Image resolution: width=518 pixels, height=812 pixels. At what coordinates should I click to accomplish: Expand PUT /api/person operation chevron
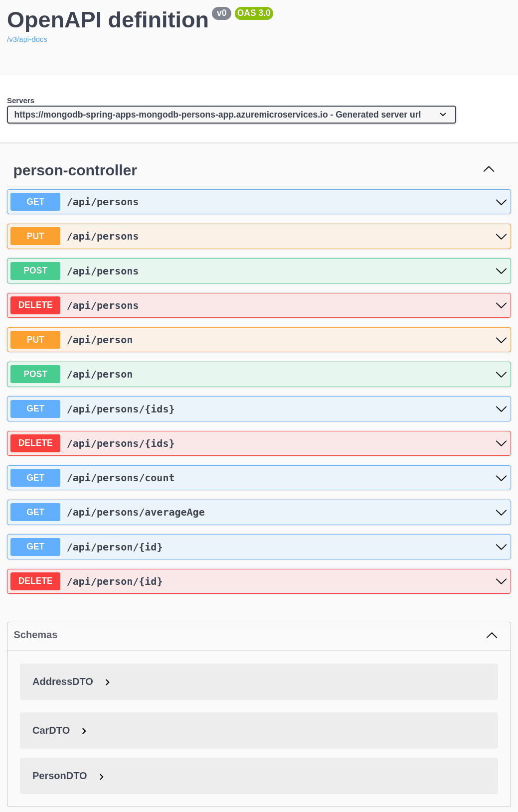501,340
